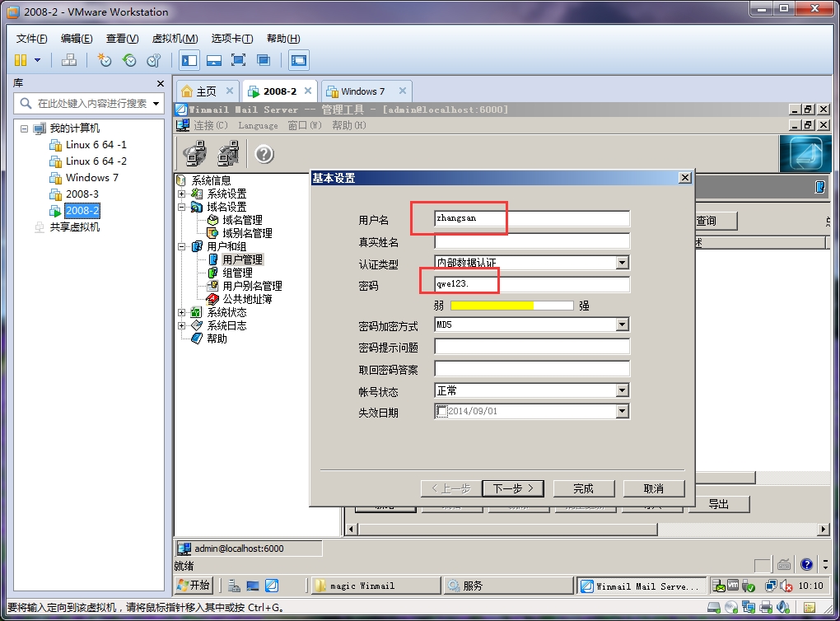The height and width of the screenshot is (621, 840).
Task: Click the 密码提示问题 input field
Action: [532, 347]
